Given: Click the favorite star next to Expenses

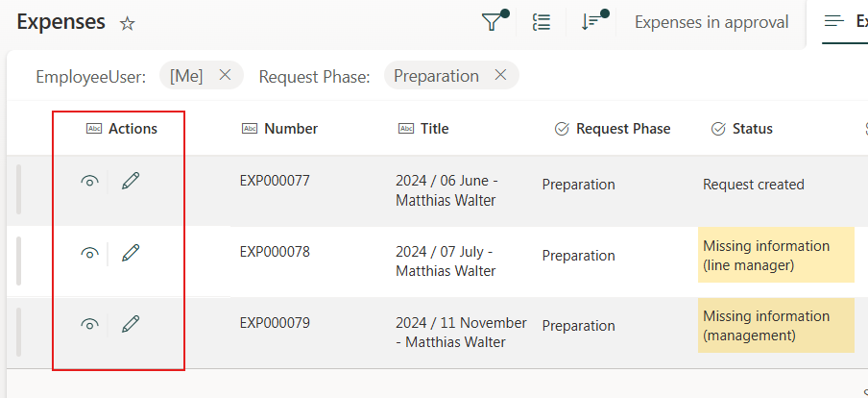Looking at the screenshot, I should [x=128, y=24].
